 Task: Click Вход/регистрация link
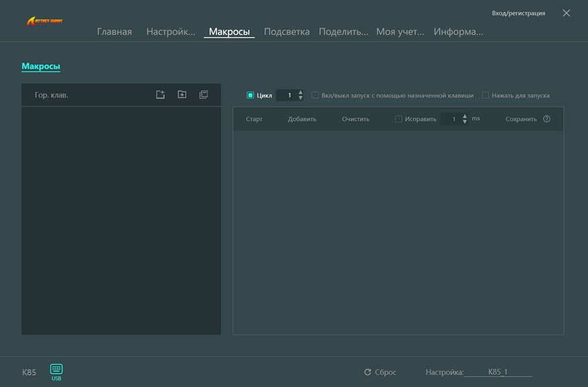tap(519, 13)
